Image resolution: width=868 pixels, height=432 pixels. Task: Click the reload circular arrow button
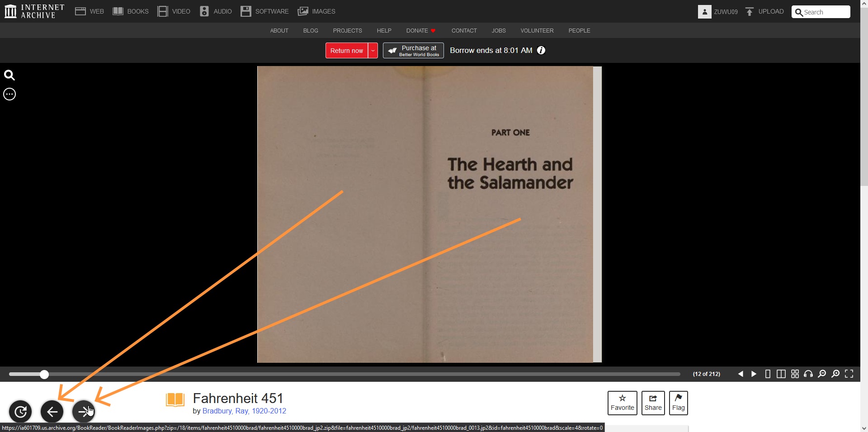(20, 412)
